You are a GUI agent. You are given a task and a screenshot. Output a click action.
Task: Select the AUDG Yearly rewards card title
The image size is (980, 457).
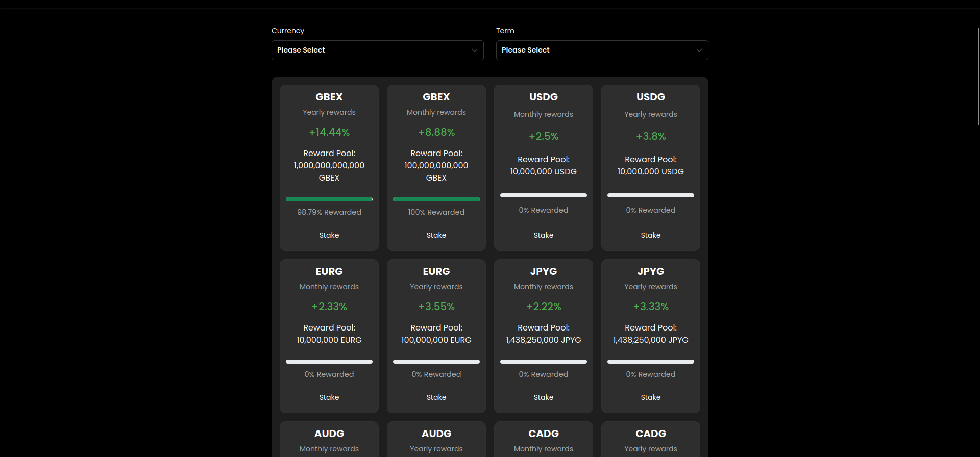[x=436, y=434]
